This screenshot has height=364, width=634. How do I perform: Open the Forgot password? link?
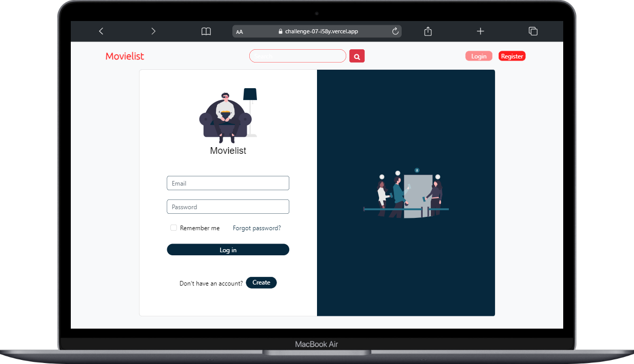257,228
